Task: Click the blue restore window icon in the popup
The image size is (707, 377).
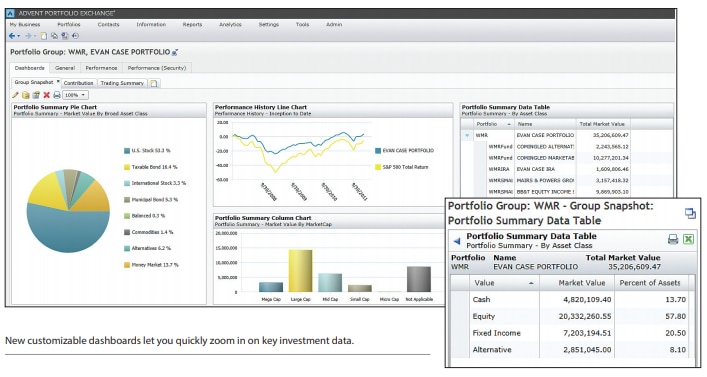Action: click(x=690, y=213)
